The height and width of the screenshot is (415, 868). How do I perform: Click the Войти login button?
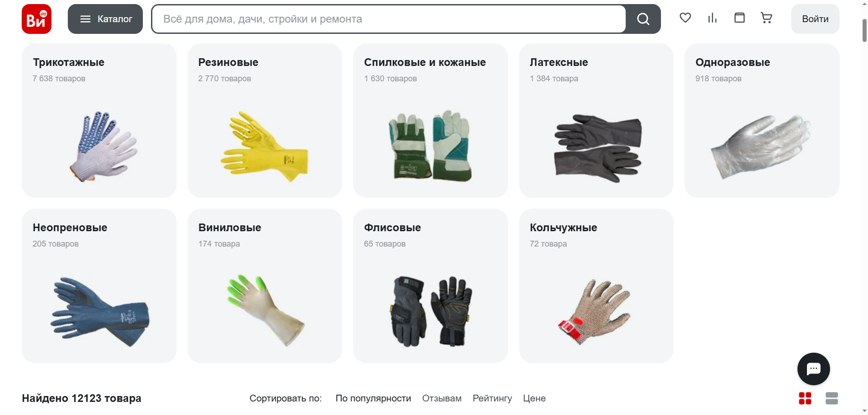(815, 19)
